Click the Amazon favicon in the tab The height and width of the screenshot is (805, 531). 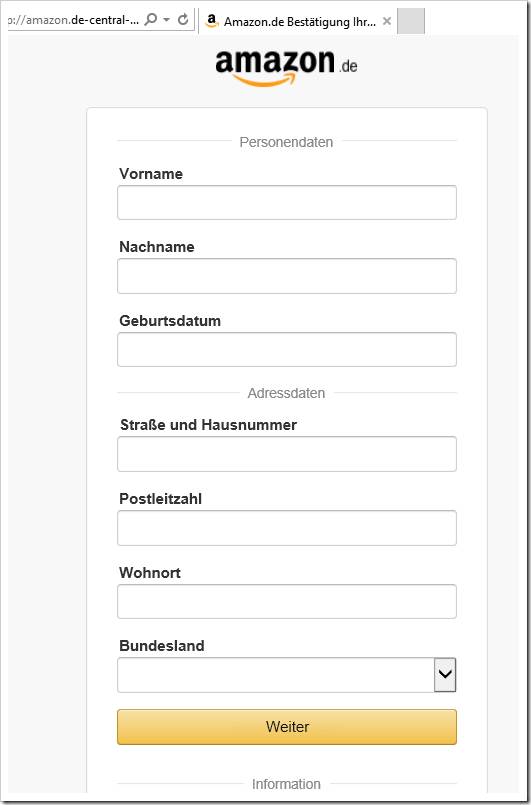211,21
